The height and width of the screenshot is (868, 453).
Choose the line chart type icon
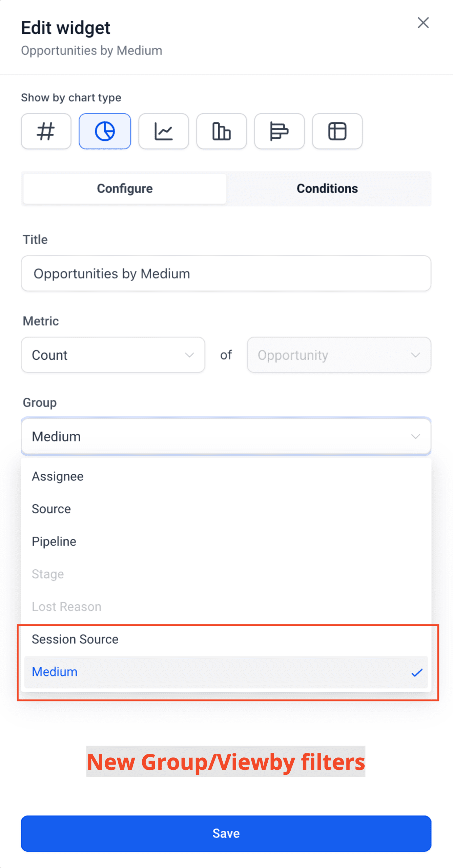(x=164, y=131)
